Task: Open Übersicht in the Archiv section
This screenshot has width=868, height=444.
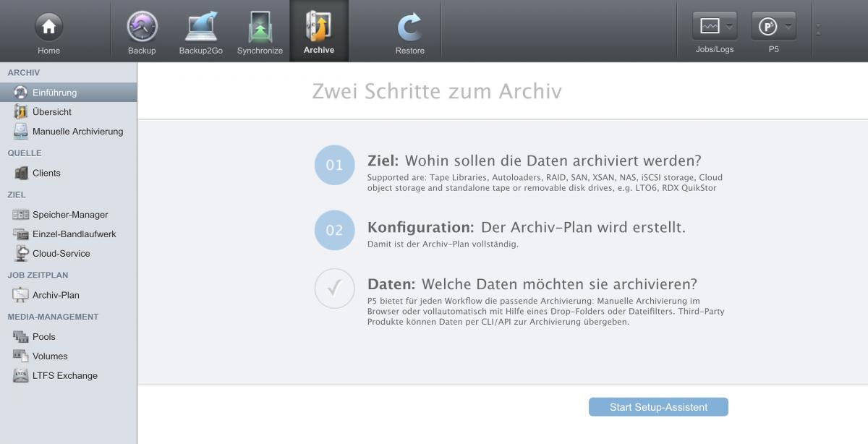Action: pos(51,112)
